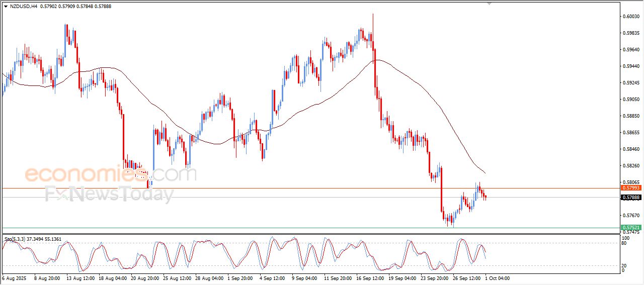The image size is (644, 285).
Task: Open the dropdown arrow beside NZDUSD,H4
Action: [x=6, y=6]
